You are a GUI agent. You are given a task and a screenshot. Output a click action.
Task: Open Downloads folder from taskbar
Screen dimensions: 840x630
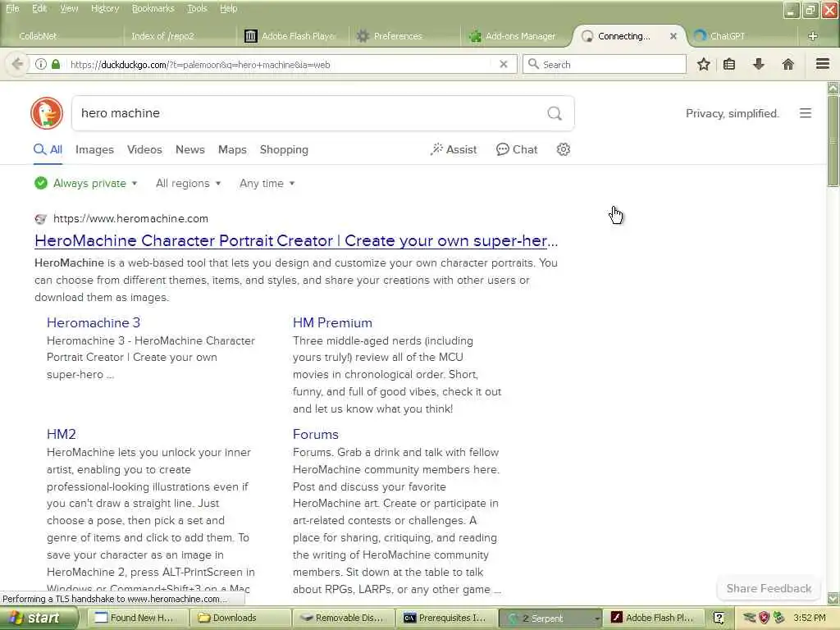coord(239,619)
